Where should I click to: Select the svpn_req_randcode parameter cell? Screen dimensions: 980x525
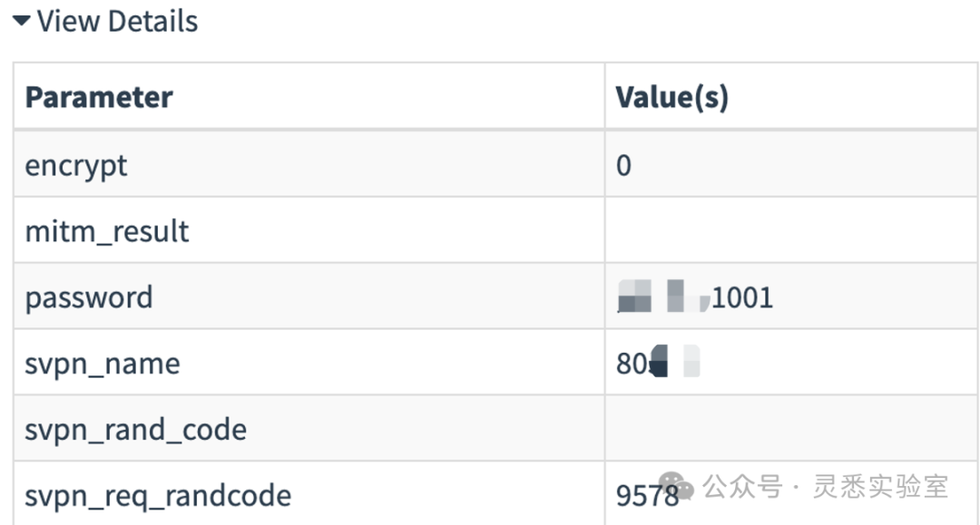point(158,495)
